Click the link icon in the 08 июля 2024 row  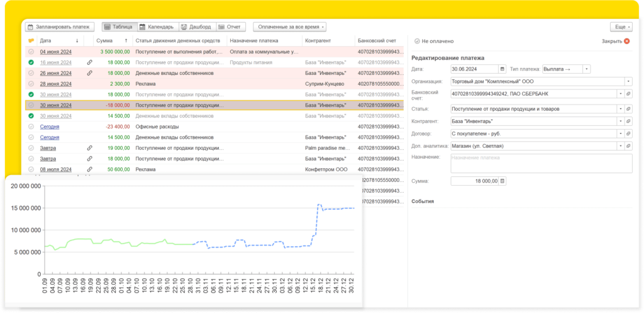click(89, 169)
